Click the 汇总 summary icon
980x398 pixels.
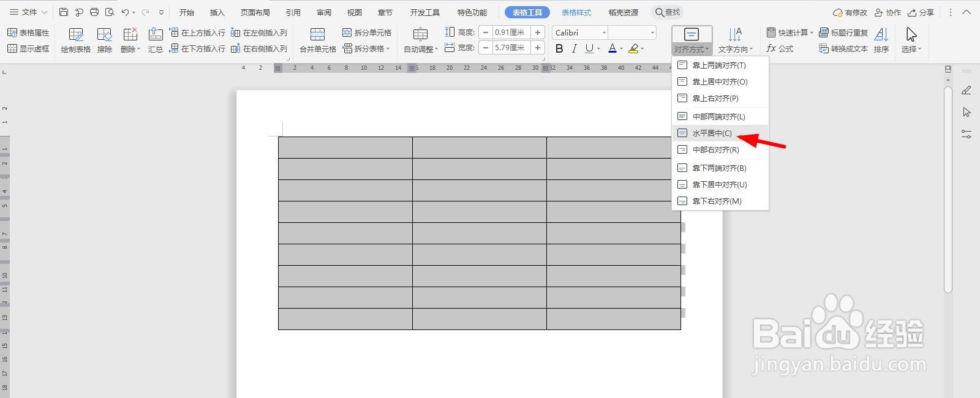coord(156,40)
